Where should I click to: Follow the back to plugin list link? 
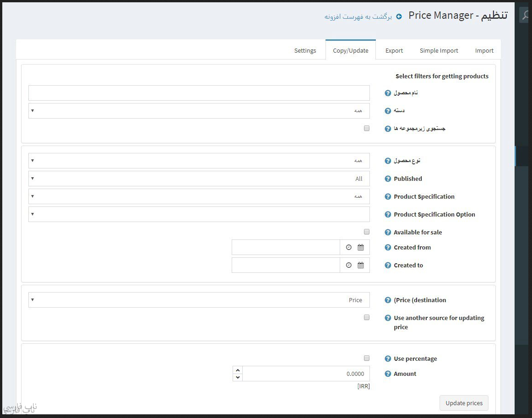358,16
